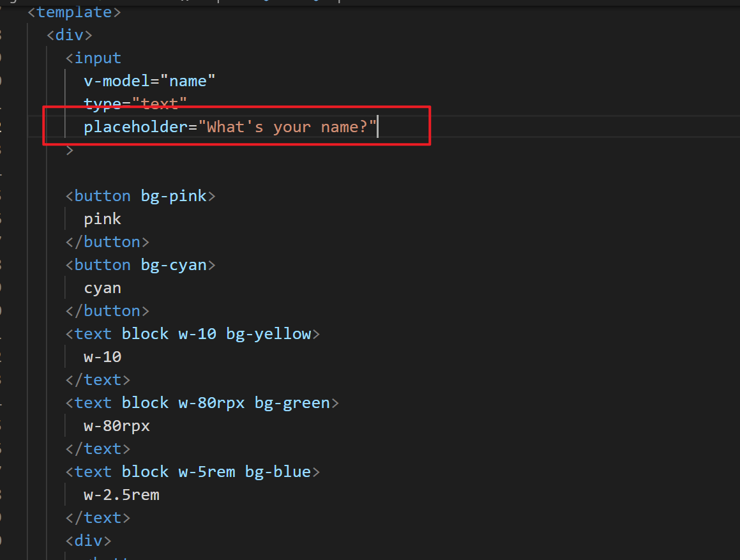Viewport: 740px width, 560px height.
Task: Click the bg-cyan attribute text
Action: pyautogui.click(x=173, y=264)
